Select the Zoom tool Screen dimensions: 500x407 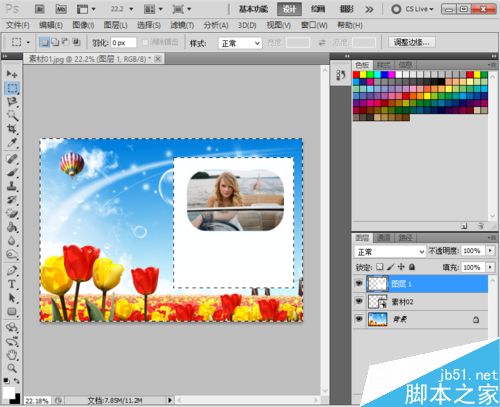(12, 368)
